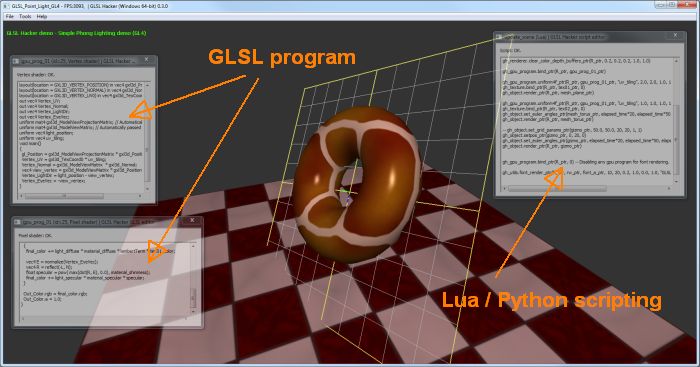Click 'Out_Color.a = 1.0;' line in pixel shader
This screenshot has height=367, width=700.
[x=42, y=299]
